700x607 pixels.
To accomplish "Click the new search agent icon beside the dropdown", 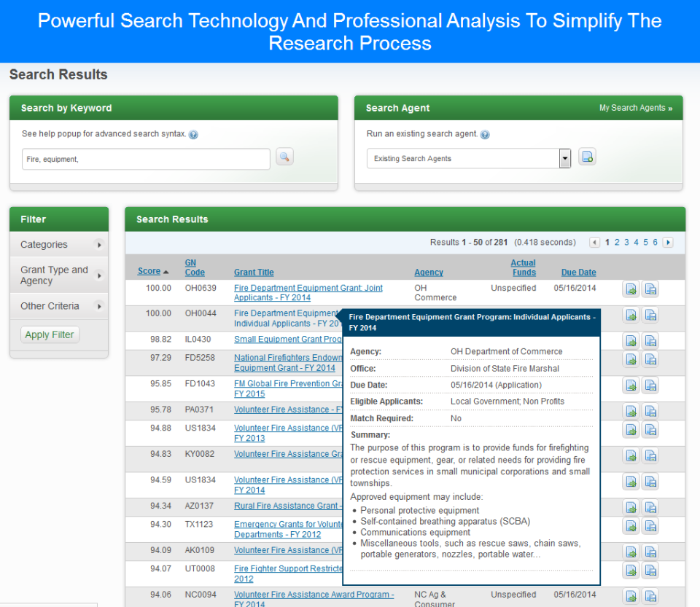I will [587, 156].
